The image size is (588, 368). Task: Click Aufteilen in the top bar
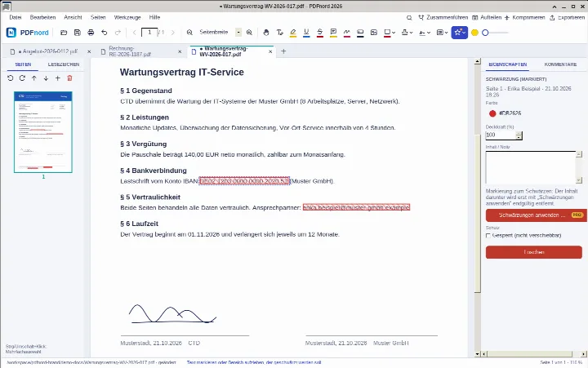pyautogui.click(x=487, y=18)
